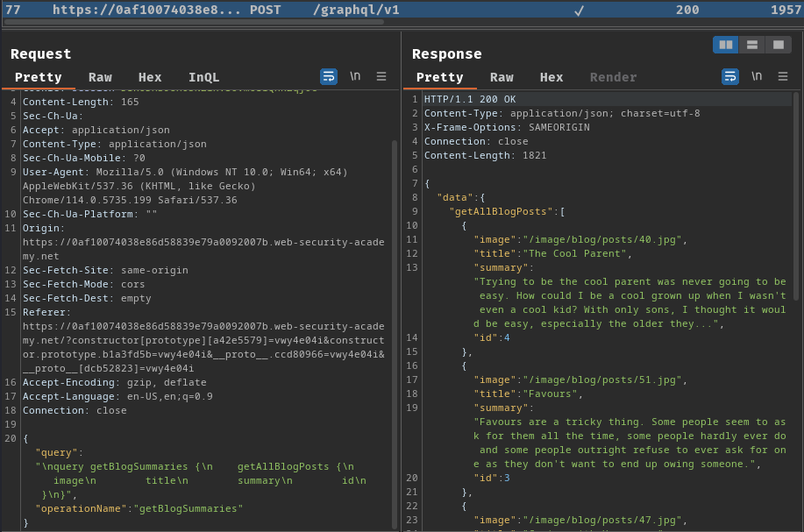Click the "query" key in request body

point(56,452)
